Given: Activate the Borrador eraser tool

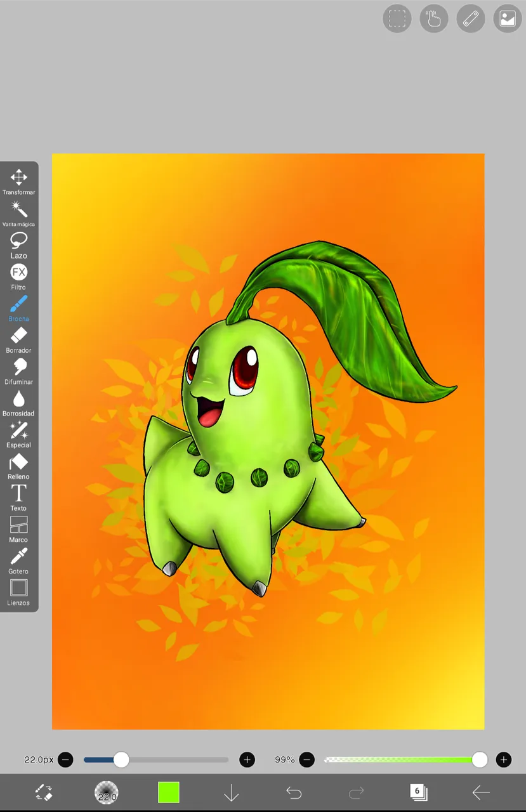Looking at the screenshot, I should click(x=18, y=341).
